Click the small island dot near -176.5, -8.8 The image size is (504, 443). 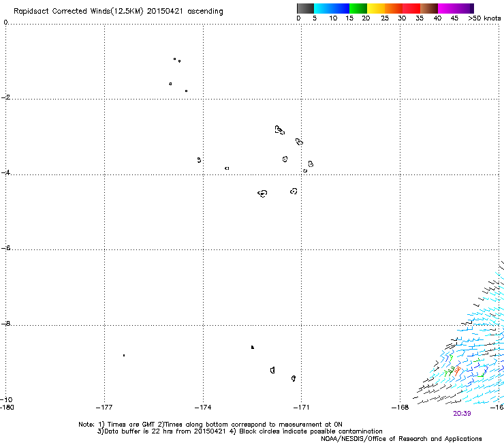[x=124, y=356]
